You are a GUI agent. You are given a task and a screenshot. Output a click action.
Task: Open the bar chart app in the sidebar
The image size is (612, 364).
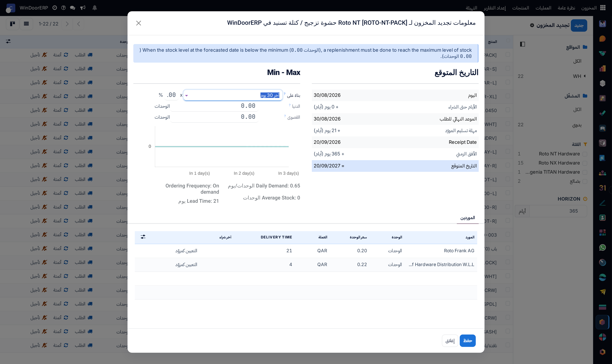(x=602, y=68)
